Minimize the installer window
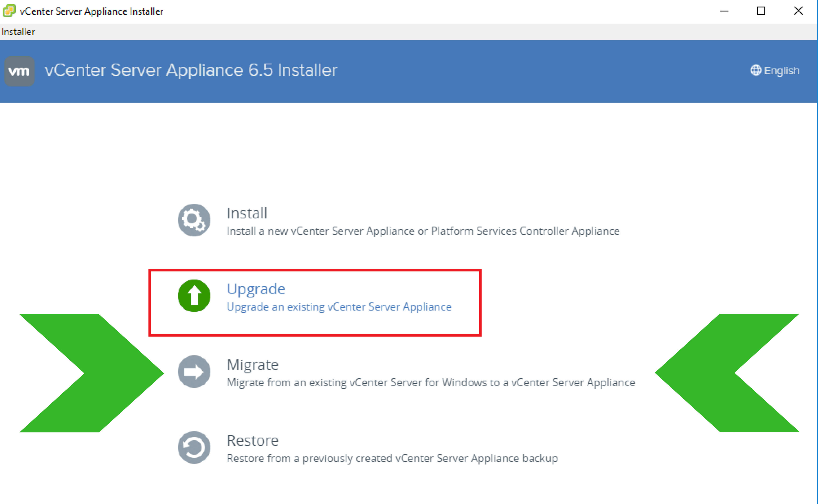This screenshot has height=504, width=818. pyautogui.click(x=724, y=11)
